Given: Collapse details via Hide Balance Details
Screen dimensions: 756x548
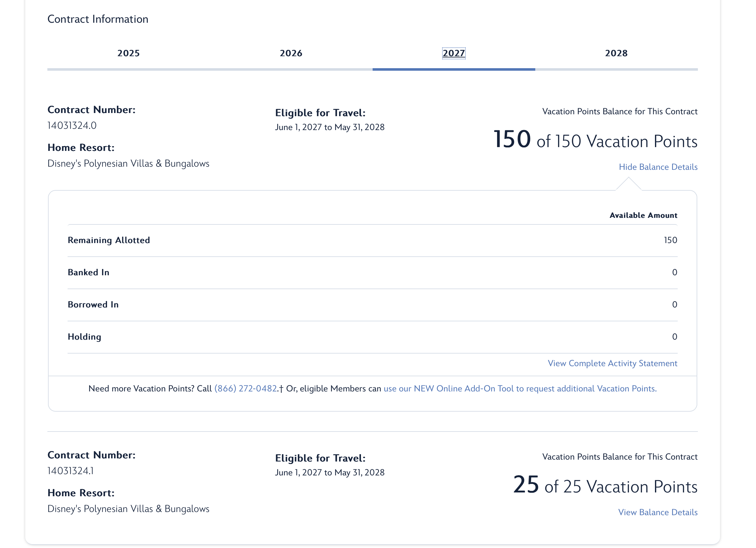Looking at the screenshot, I should pyautogui.click(x=658, y=167).
